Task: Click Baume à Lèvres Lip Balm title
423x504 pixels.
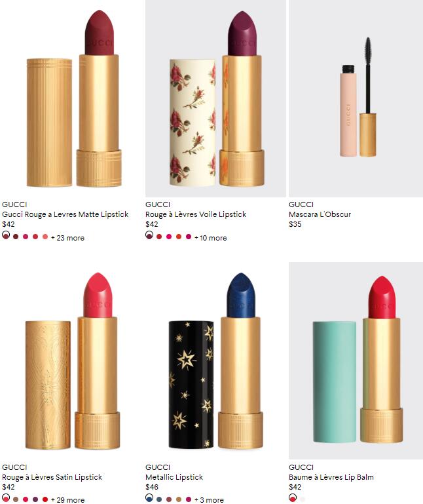Action: (331, 477)
